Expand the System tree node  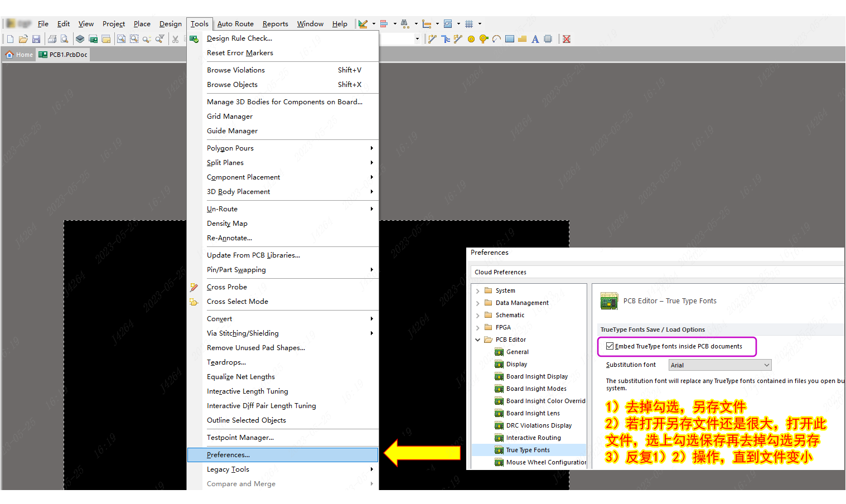click(x=478, y=291)
